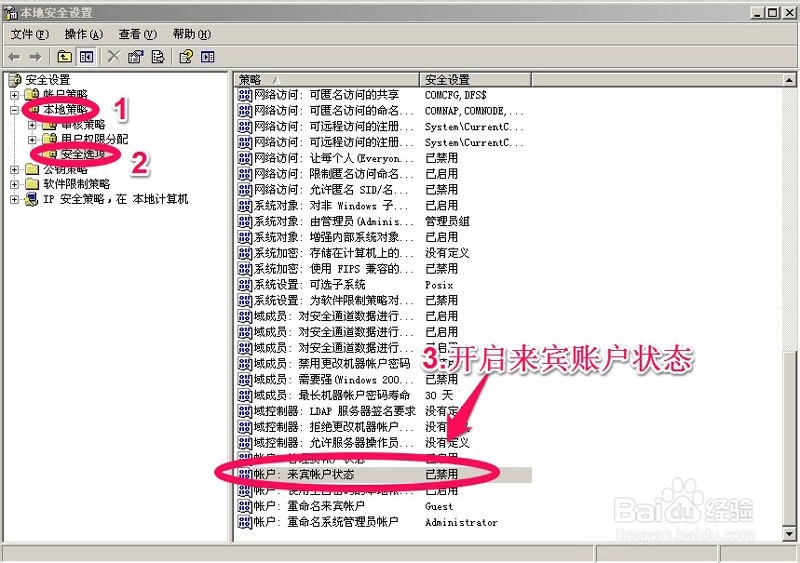Click the COMCFG, DFS$ setting value
Viewport: 800px width, 563px height.
(x=456, y=95)
